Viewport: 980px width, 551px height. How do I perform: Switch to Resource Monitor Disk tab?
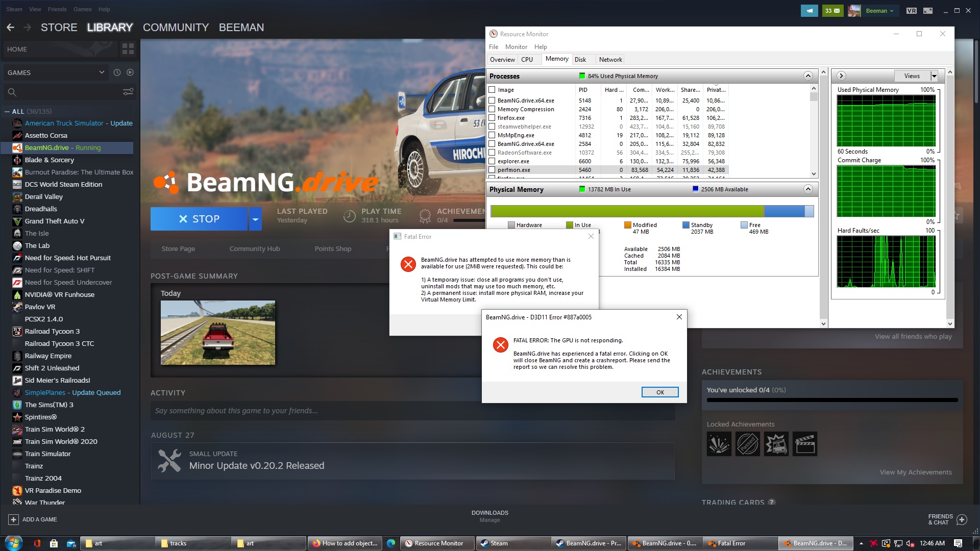pyautogui.click(x=580, y=60)
